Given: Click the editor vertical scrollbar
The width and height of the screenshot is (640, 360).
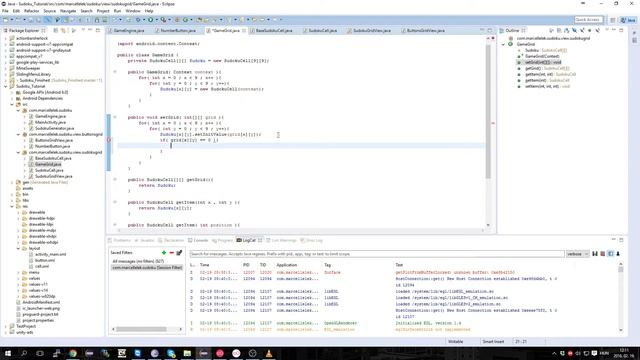Looking at the screenshot, I should [488, 111].
